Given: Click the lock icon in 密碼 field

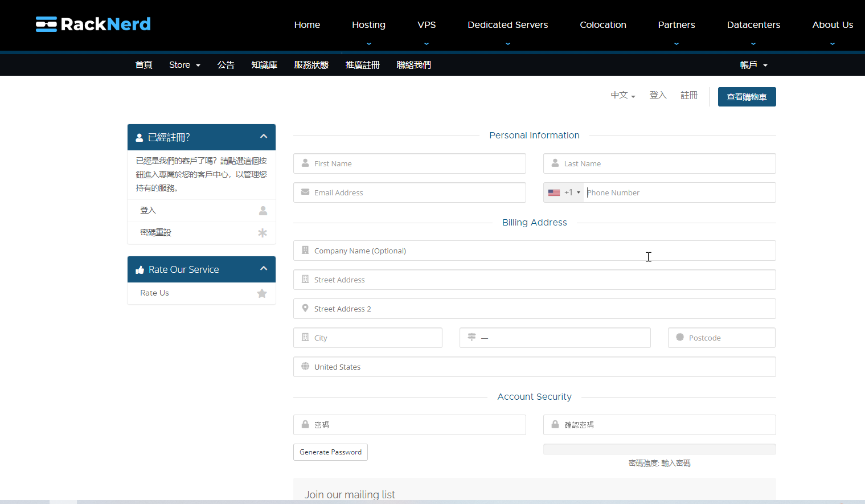Looking at the screenshot, I should point(305,424).
